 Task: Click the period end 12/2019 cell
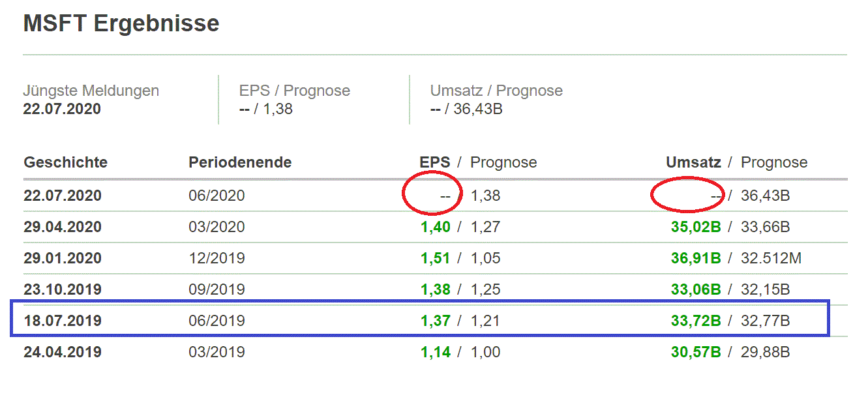[217, 258]
